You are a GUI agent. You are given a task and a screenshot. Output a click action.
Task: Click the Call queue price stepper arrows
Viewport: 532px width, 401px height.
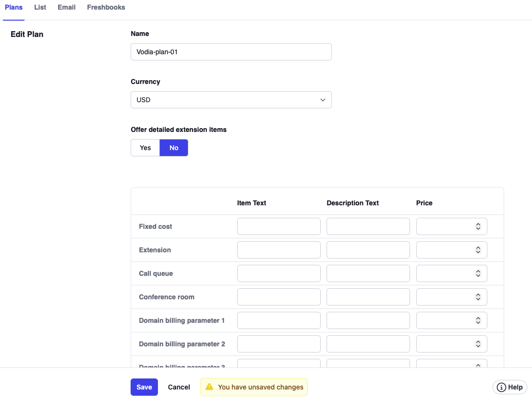coord(478,273)
